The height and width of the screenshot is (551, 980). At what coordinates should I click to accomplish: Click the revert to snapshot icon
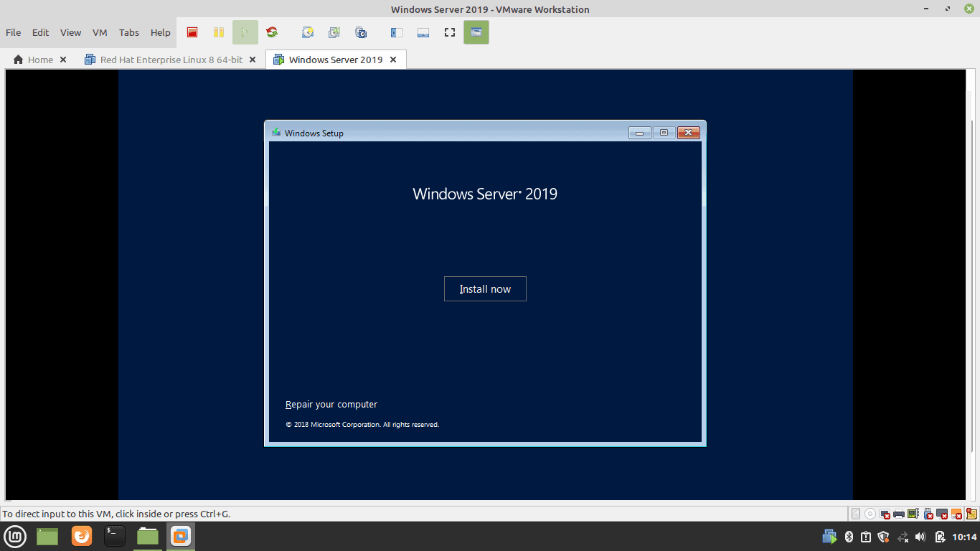pos(334,32)
